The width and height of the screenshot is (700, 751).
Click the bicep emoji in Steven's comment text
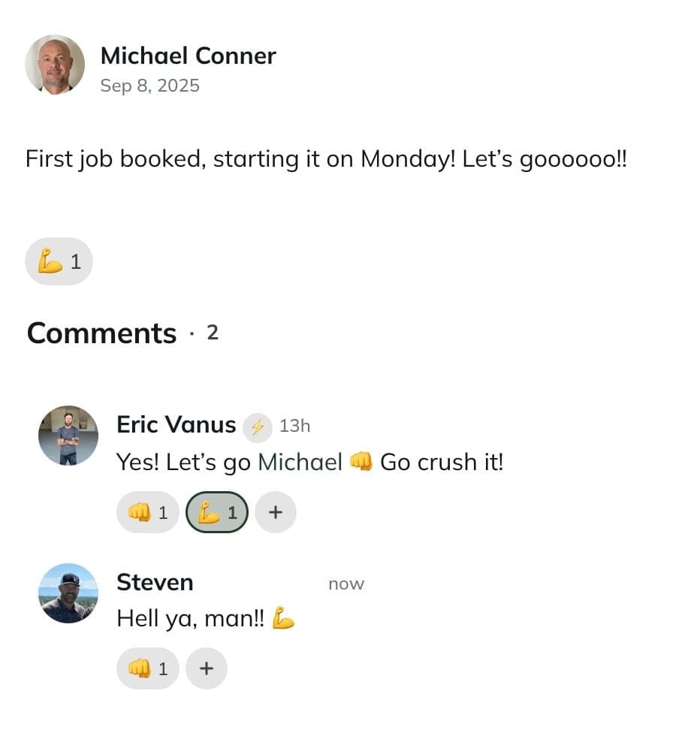(x=282, y=618)
